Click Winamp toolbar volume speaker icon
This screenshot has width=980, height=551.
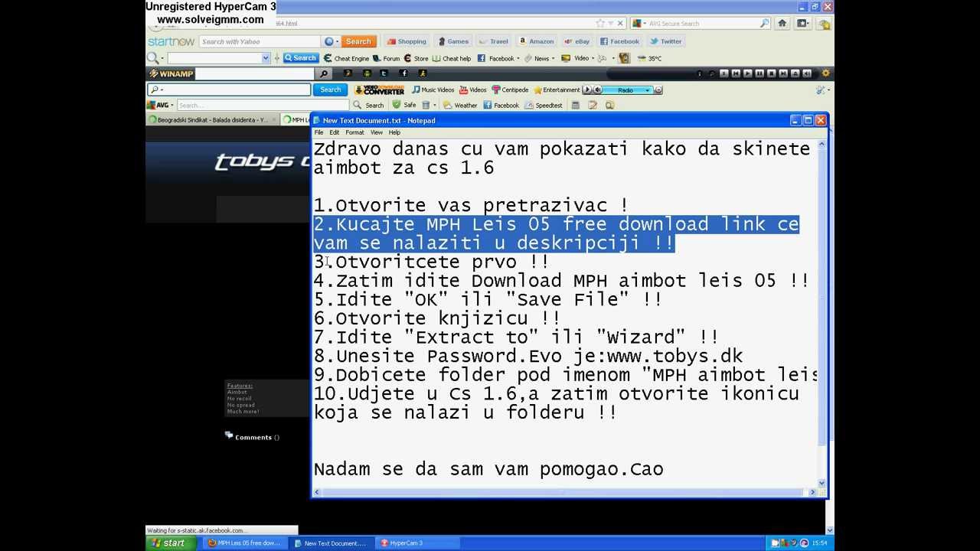tap(806, 73)
